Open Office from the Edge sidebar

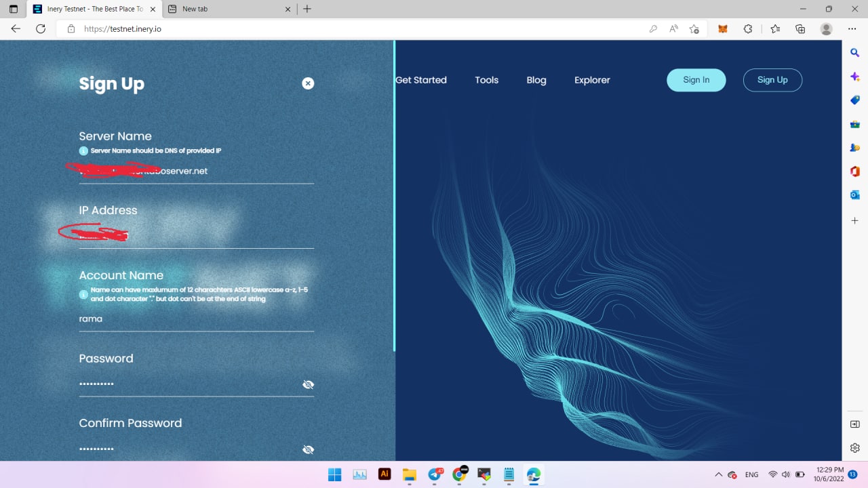tap(854, 171)
